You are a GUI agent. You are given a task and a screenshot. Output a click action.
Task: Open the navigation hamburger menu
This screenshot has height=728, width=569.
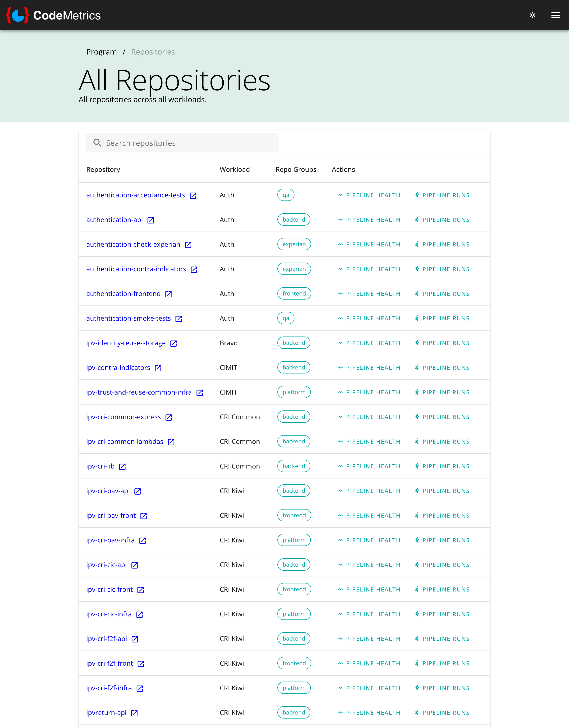pyautogui.click(x=555, y=15)
